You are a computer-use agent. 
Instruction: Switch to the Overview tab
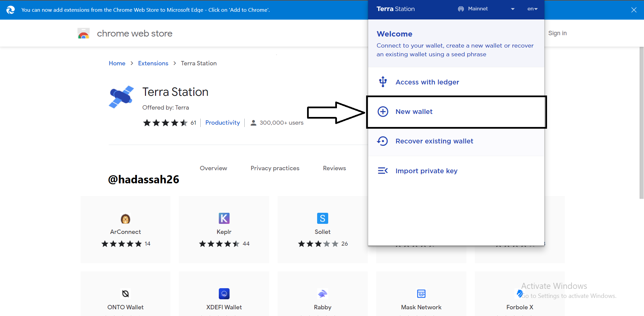213,168
